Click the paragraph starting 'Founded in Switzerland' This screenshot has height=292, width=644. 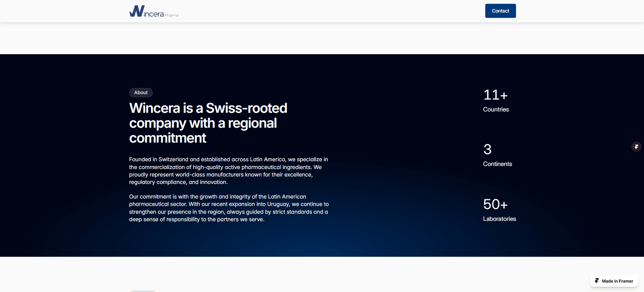click(x=229, y=171)
